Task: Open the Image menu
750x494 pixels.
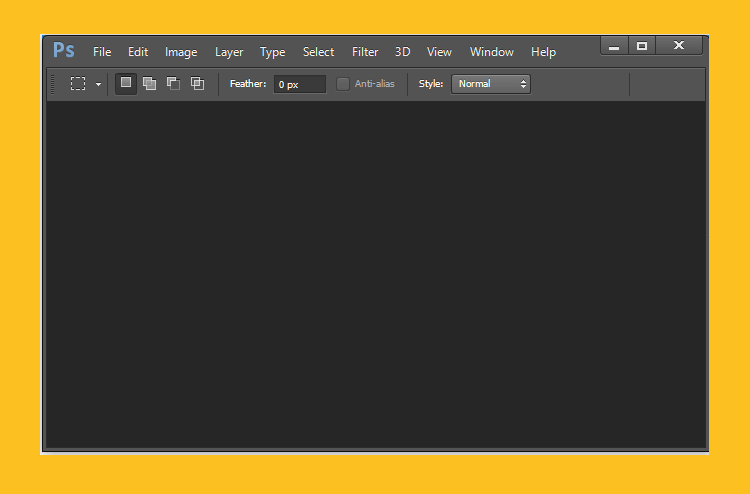Action: tap(181, 52)
